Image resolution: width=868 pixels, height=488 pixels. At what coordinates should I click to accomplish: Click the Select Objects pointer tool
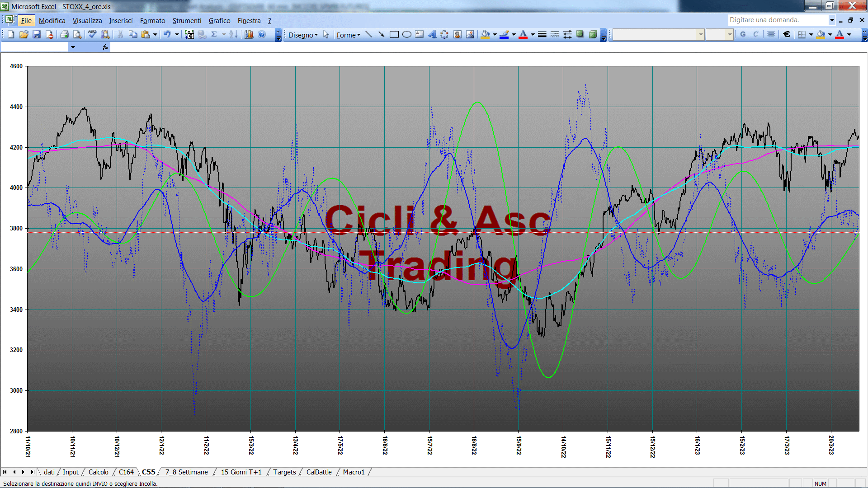(x=326, y=34)
